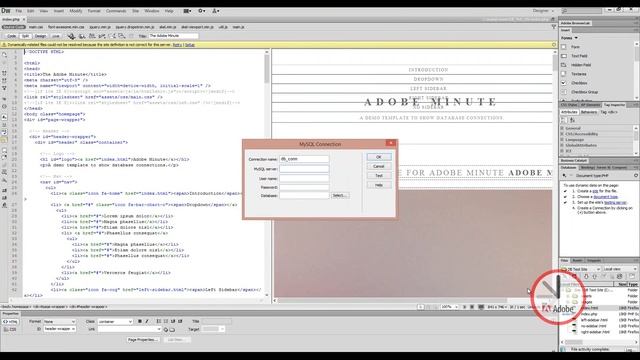Insert a Checkbox Group from Insert panel
The image size is (640, 360).
[x=584, y=92]
